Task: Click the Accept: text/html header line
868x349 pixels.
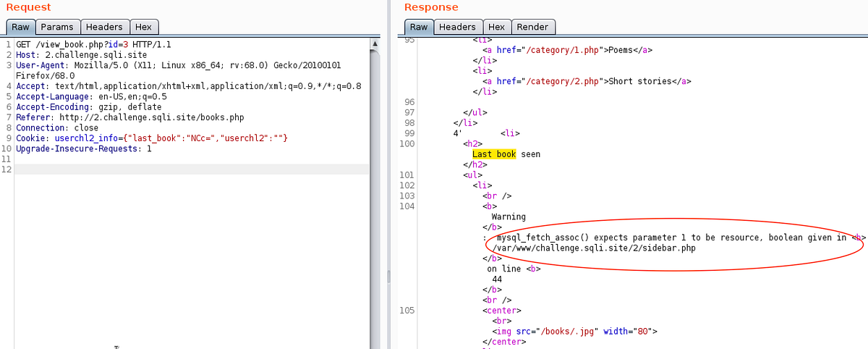Action: pos(188,86)
